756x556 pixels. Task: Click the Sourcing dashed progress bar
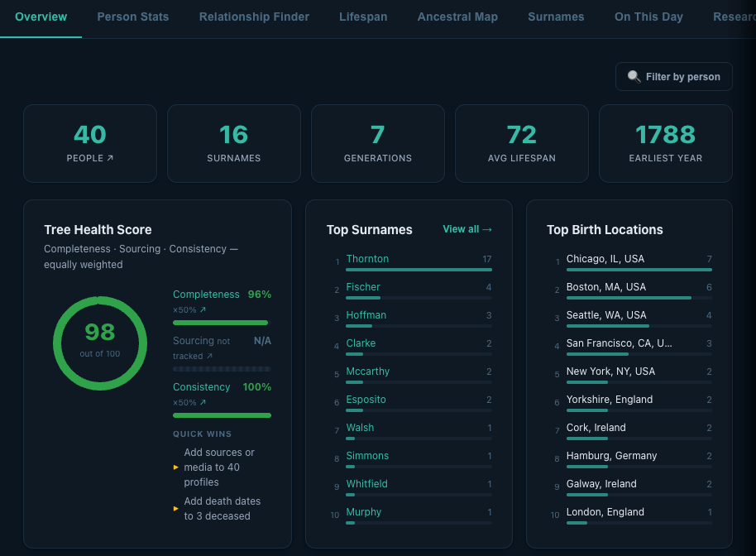pos(222,369)
